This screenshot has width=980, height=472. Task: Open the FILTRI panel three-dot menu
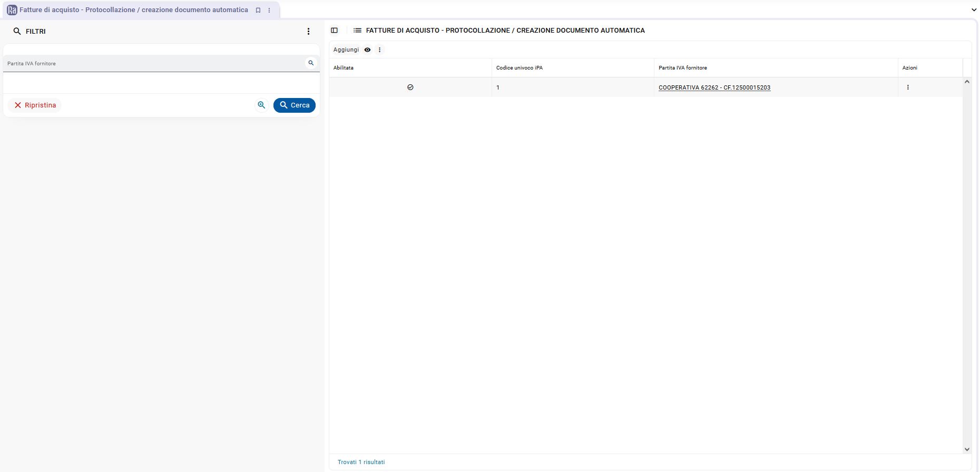[308, 32]
